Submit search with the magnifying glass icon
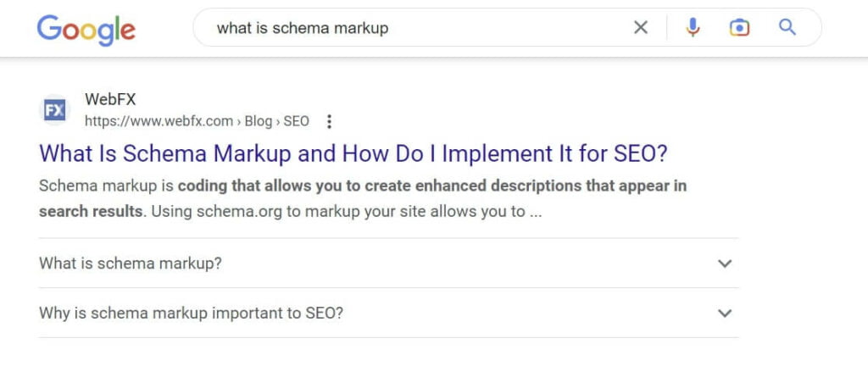This screenshot has width=868, height=383. point(787,26)
